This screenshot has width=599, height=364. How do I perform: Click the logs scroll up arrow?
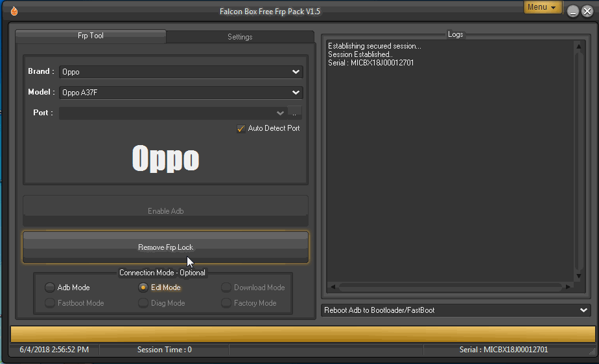[x=579, y=47]
